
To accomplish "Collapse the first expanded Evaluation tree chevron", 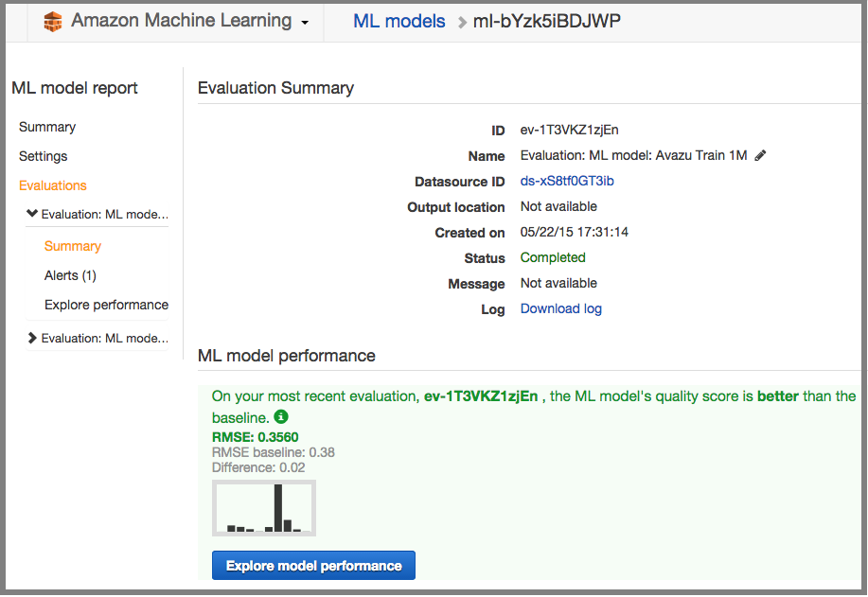I will tap(32, 214).
